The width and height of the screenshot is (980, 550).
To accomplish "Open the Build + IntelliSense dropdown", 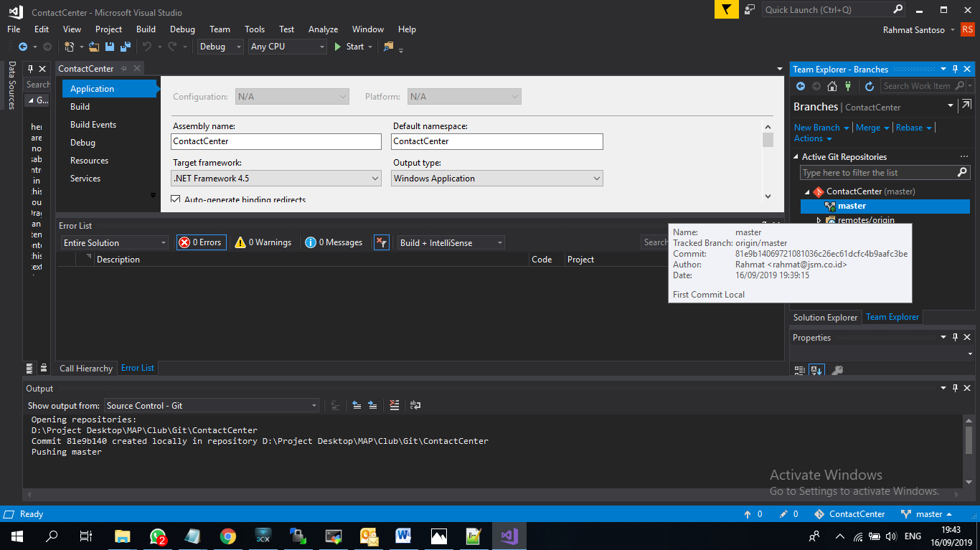I will pyautogui.click(x=451, y=243).
